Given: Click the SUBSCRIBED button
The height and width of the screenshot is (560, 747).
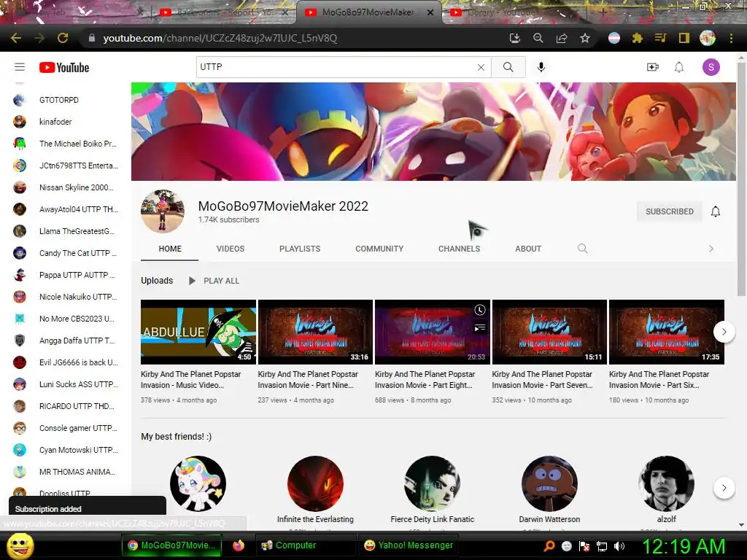Looking at the screenshot, I should point(670,211).
